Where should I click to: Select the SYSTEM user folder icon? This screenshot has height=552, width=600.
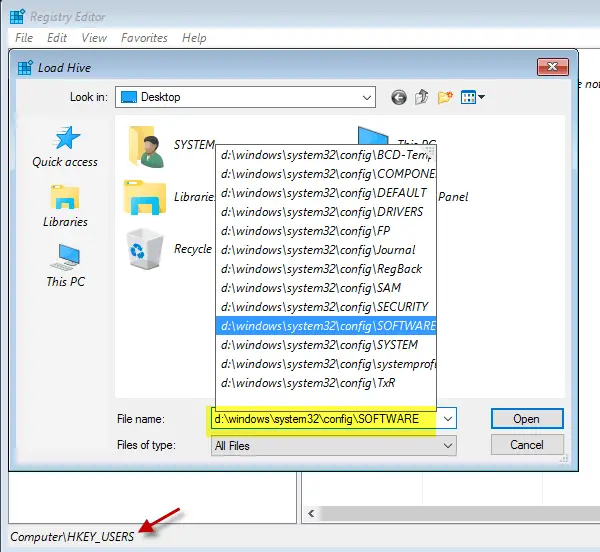[x=147, y=147]
